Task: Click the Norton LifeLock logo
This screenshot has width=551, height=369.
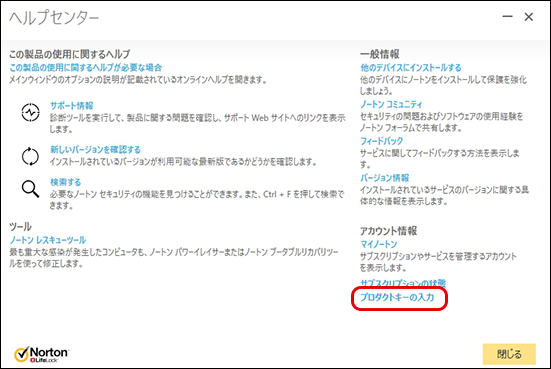Action: tap(41, 355)
